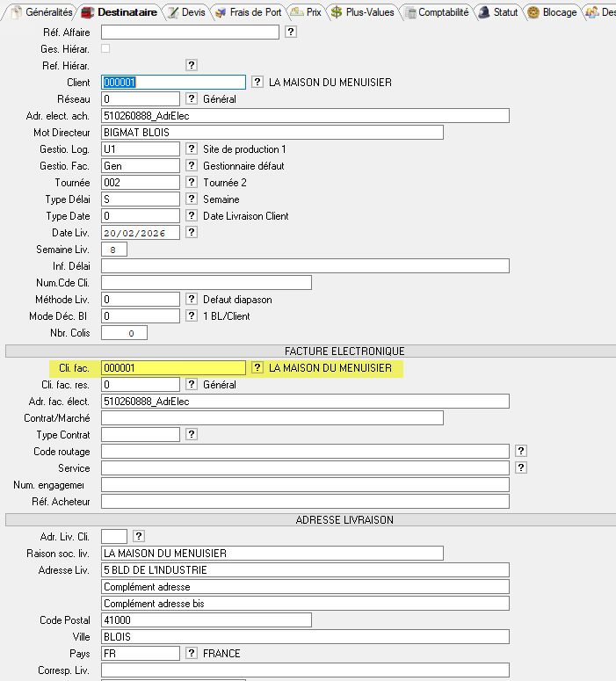Open the Mode Déc. Bl lookup button
616x681 pixels.
pyautogui.click(x=192, y=315)
